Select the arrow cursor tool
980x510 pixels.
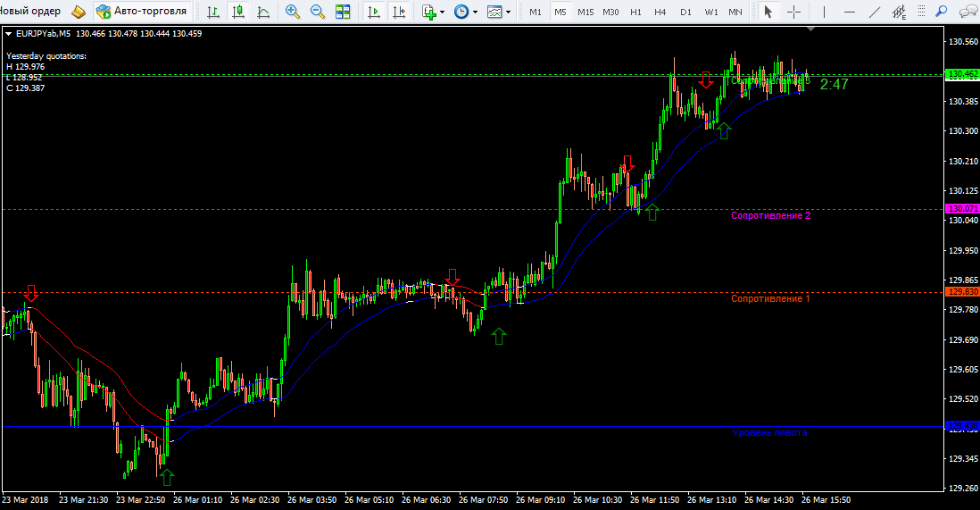coord(768,12)
